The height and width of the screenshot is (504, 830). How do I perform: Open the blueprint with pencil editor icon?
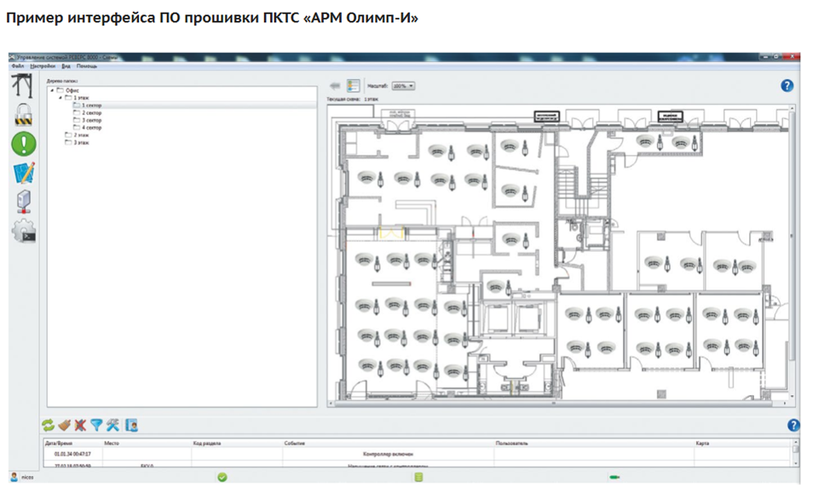tap(23, 173)
